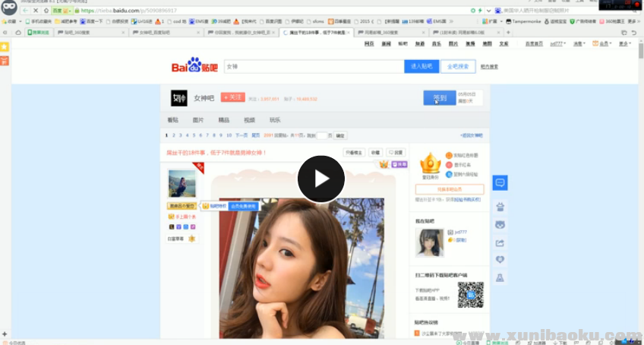Open the blue chat message sidebar icon
This screenshot has width=644, height=345.
tap(500, 183)
